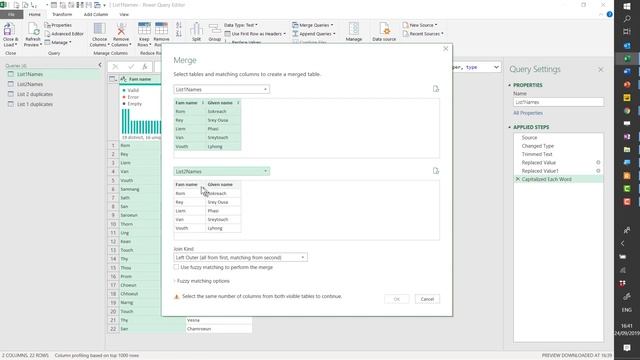Select Given name column in second table
Screen dimensions: 640x360
coord(223,184)
